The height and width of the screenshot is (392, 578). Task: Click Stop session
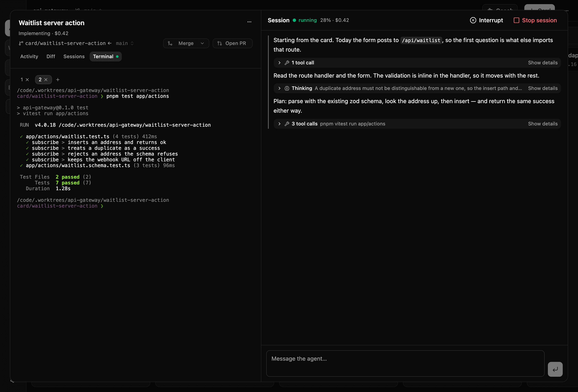pyautogui.click(x=535, y=20)
